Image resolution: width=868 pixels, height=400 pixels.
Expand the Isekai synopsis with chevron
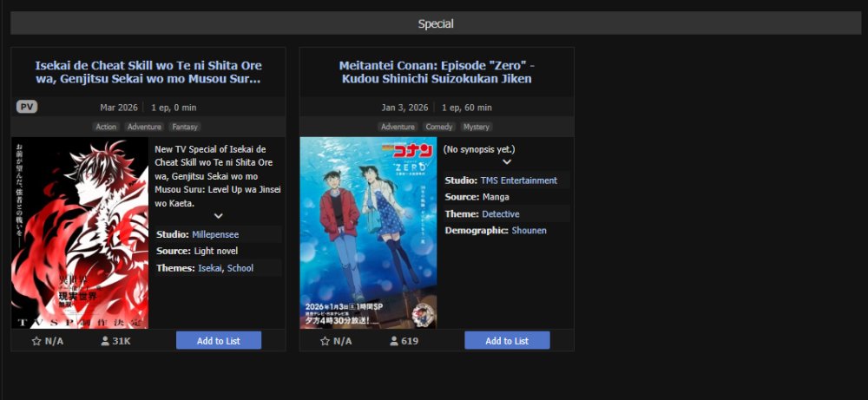pos(218,216)
